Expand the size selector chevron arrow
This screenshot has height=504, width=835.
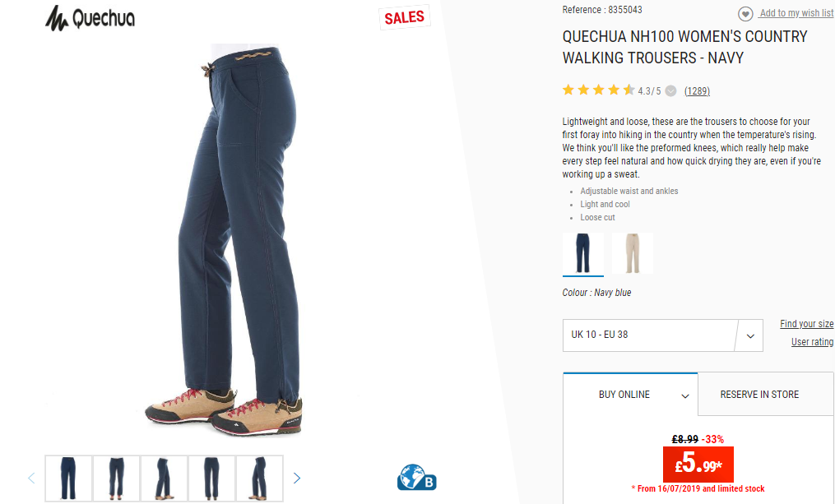coord(750,335)
